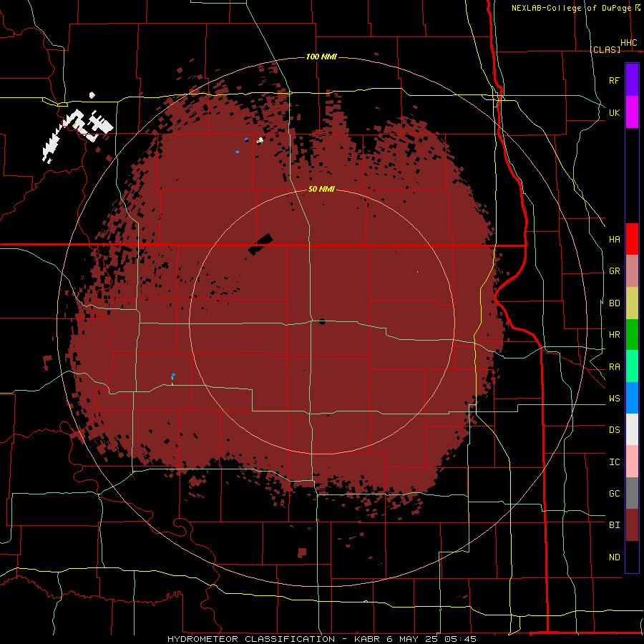The width and height of the screenshot is (644, 644).
Task: Click the light pink IC legend swatch
Action: coord(632,462)
